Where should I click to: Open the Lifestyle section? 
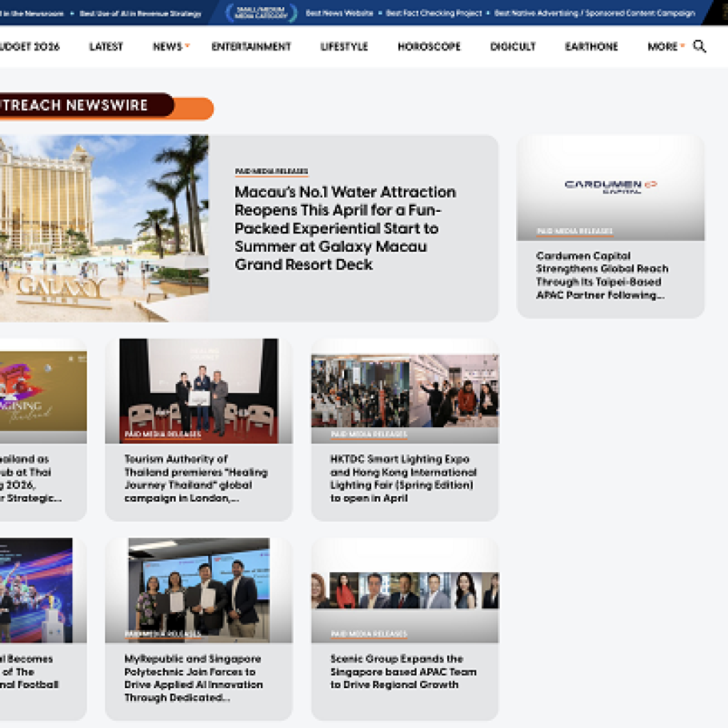click(x=344, y=46)
